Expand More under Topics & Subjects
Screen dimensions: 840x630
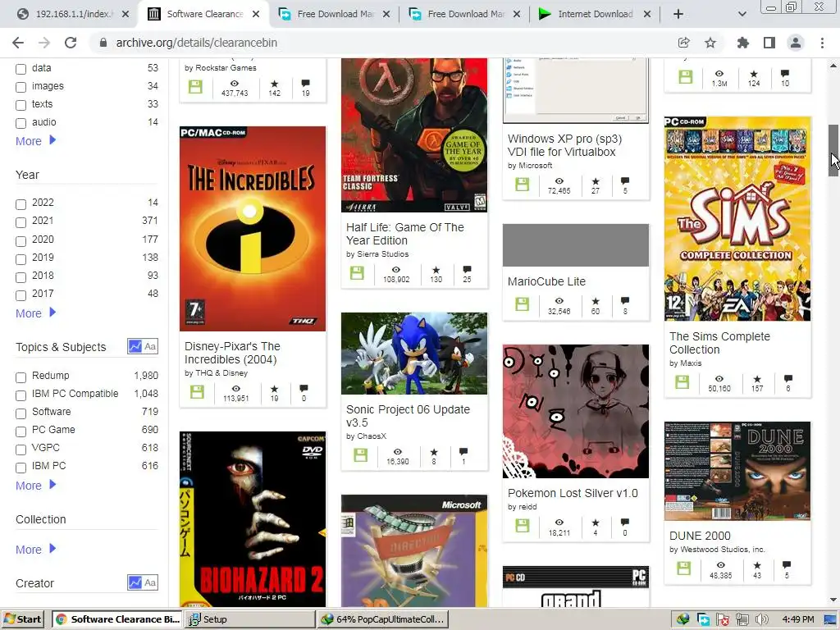click(35, 486)
